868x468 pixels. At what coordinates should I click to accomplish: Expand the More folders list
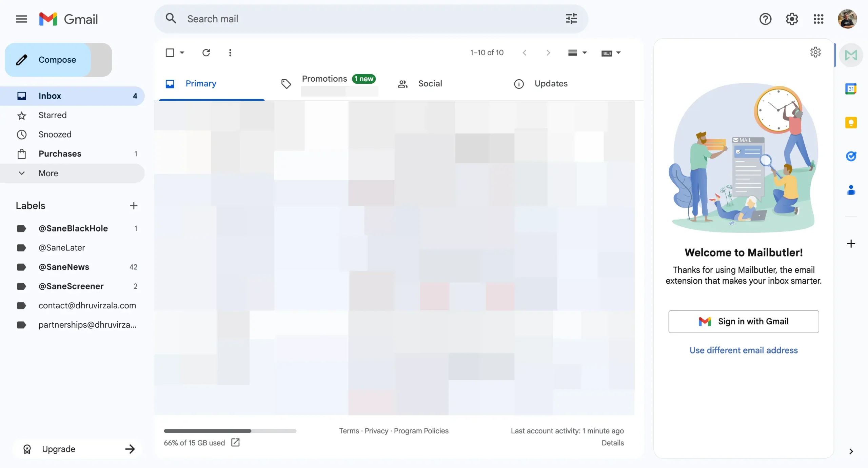click(48, 173)
